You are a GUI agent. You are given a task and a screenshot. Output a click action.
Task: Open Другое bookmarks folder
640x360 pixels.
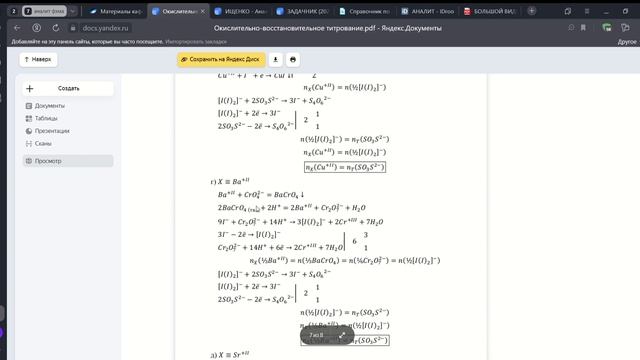[x=627, y=42]
